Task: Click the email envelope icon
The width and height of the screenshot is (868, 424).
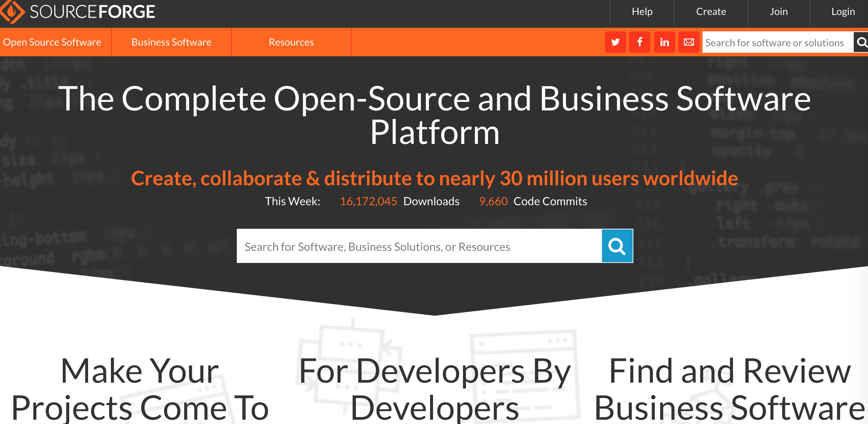Action: click(x=689, y=42)
